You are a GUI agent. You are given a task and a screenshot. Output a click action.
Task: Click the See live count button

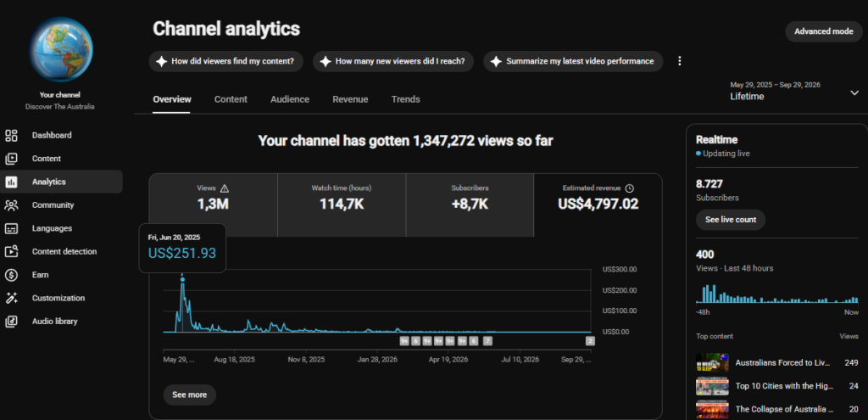[x=731, y=220]
